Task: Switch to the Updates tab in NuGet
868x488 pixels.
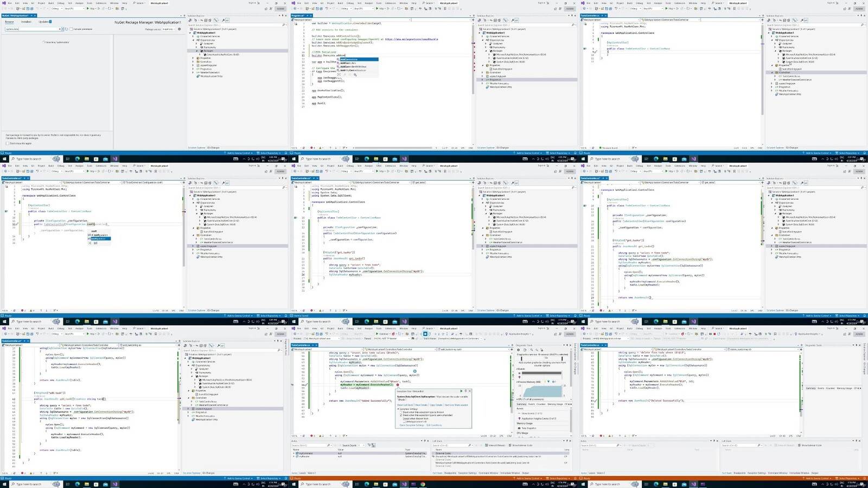Action: tap(44, 22)
